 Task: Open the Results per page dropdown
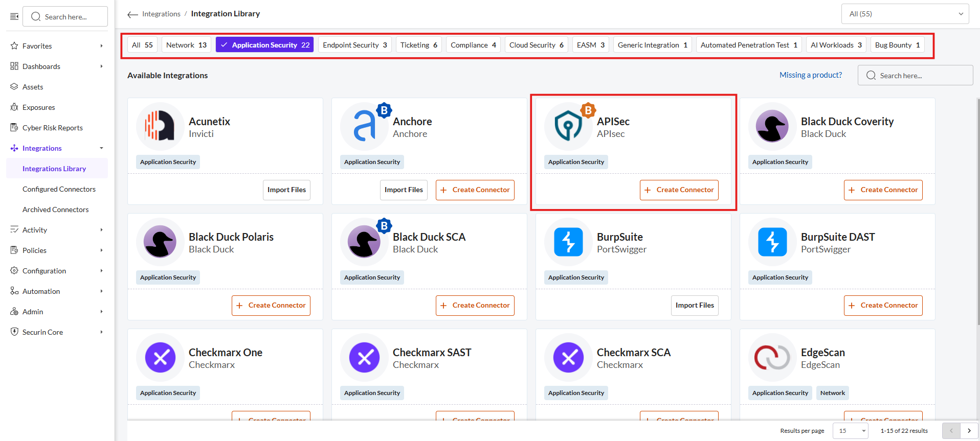[851, 431]
